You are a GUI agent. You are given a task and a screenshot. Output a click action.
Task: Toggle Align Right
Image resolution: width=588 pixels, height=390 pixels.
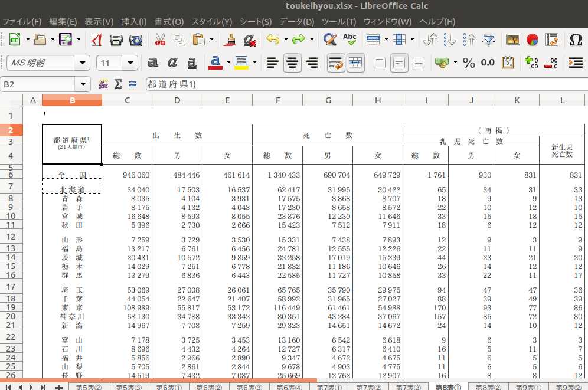[312, 63]
